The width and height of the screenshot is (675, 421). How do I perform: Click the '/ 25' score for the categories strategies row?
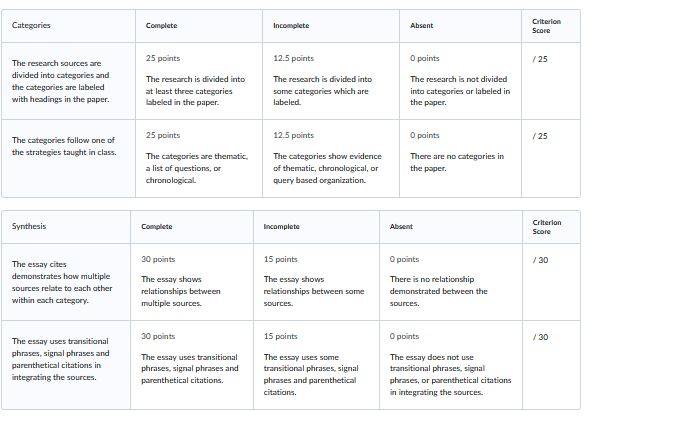coord(540,136)
